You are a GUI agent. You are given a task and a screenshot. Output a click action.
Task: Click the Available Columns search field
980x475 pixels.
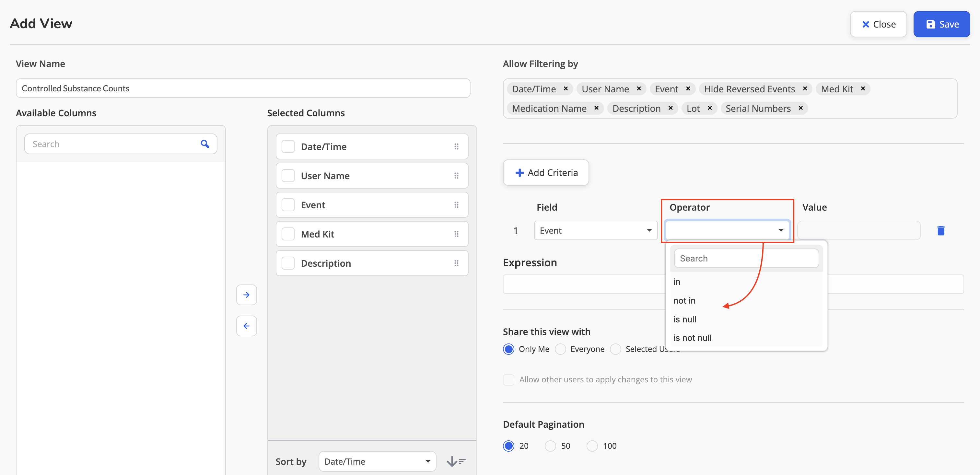point(121,144)
